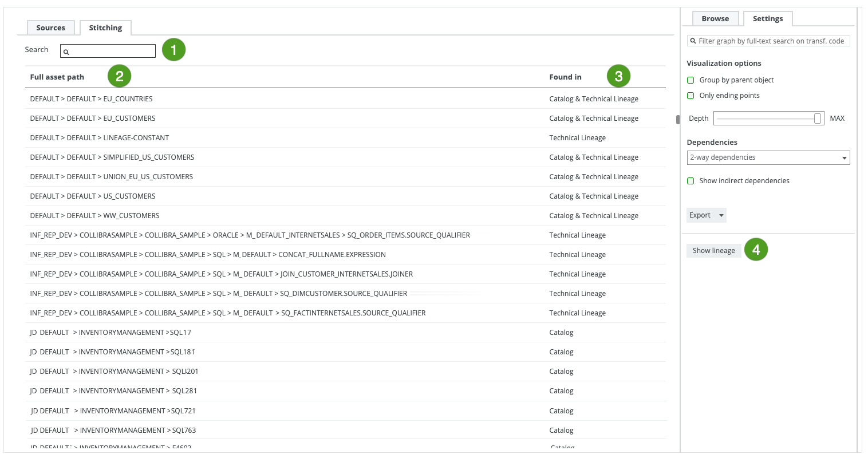868x458 pixels.
Task: Click green callout badge number 3
Action: click(618, 76)
